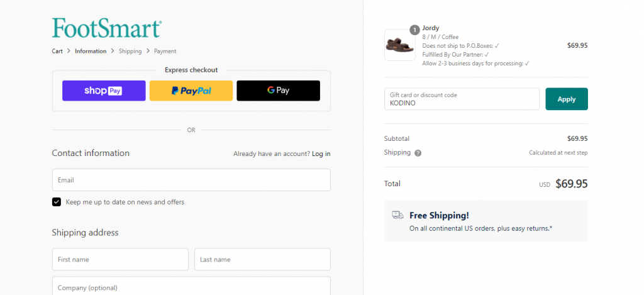Focus the Email input field
The width and height of the screenshot is (644, 295).
point(191,180)
